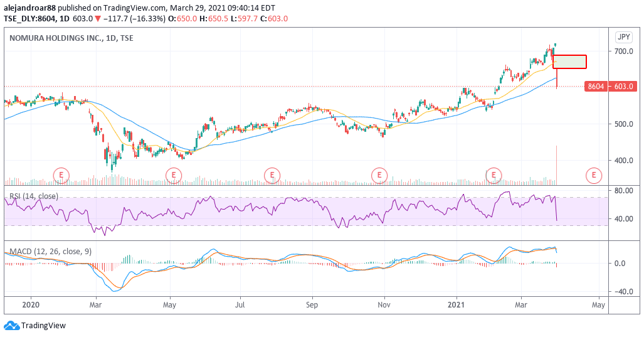Screen dimensions: 644x337
Task: Click the Jul label on time axis
Action: (240, 305)
